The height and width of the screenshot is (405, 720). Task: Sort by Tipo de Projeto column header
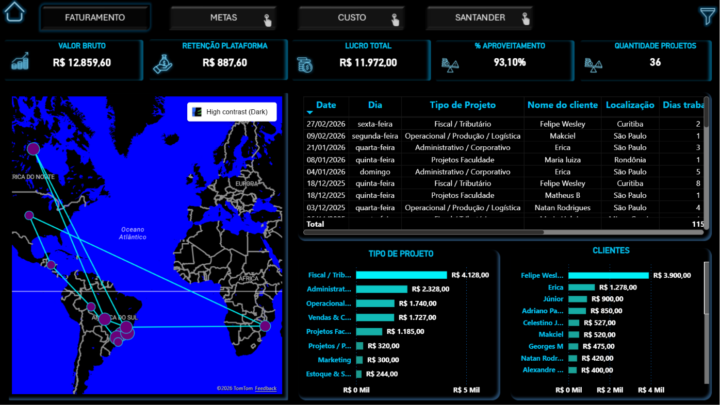coord(462,105)
